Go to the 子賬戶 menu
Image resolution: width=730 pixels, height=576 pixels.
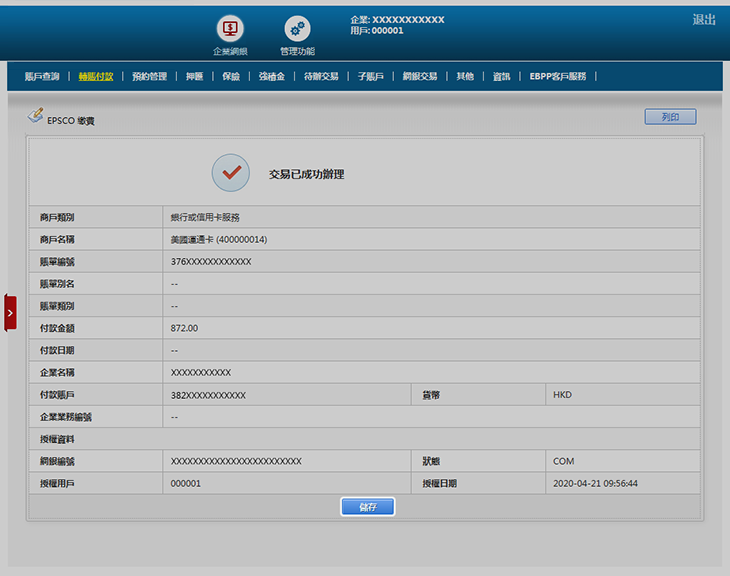point(370,76)
